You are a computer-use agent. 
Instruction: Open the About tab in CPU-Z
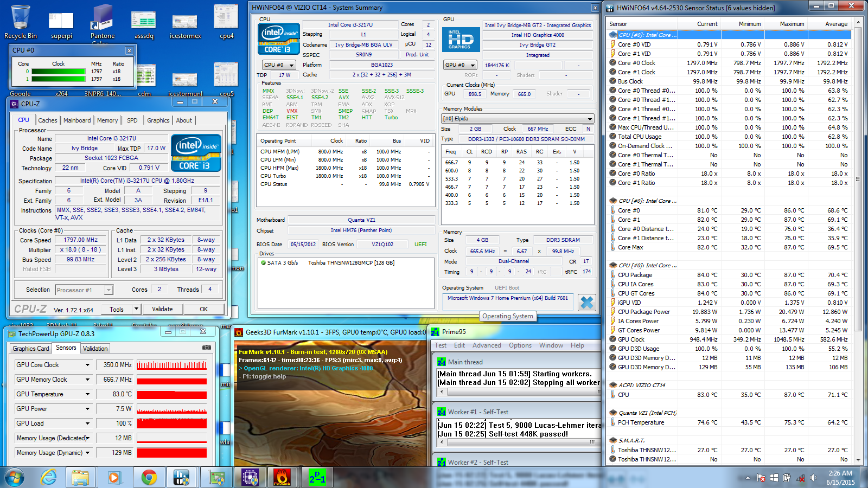click(x=184, y=120)
